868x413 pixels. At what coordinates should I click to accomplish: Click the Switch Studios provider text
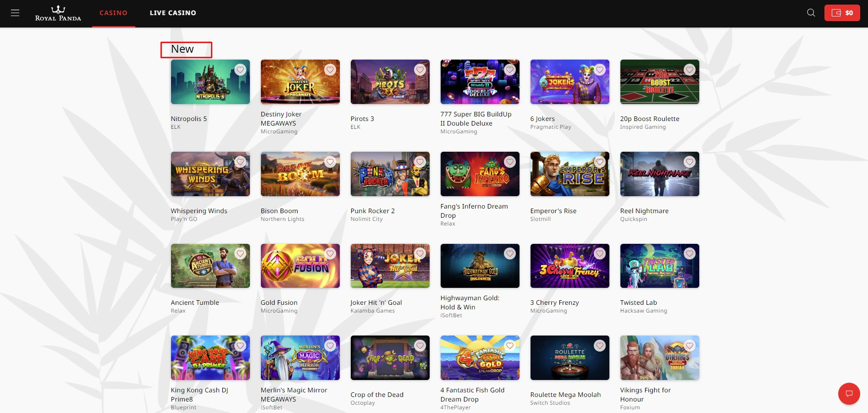(x=550, y=403)
